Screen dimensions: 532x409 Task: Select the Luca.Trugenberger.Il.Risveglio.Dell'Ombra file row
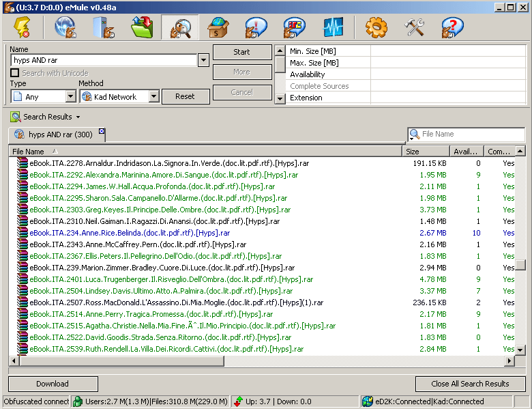pyautogui.click(x=262, y=279)
